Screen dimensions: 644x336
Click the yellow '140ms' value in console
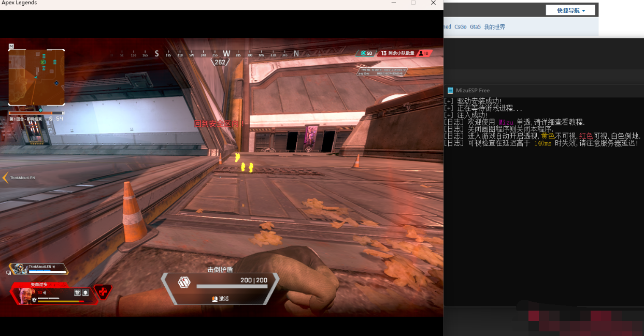(543, 143)
